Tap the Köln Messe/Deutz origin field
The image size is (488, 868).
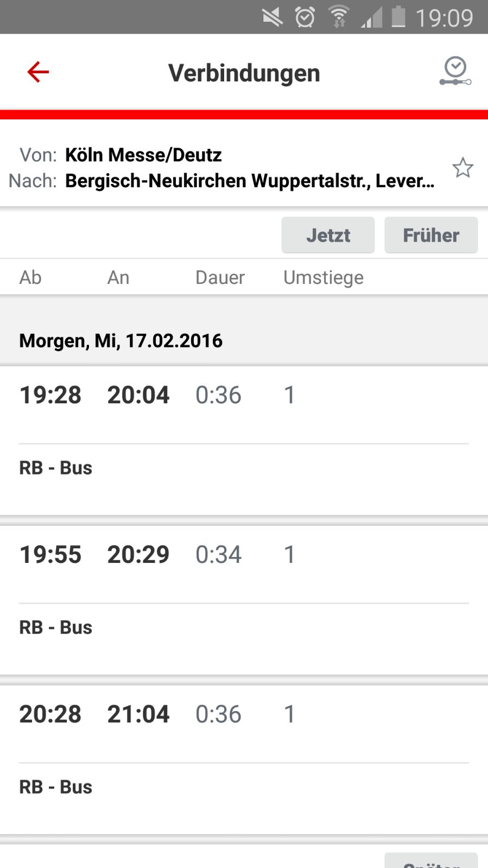(143, 155)
